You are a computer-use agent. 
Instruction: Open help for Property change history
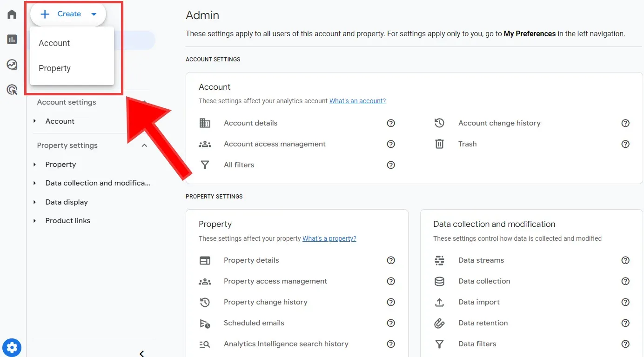coord(391,302)
